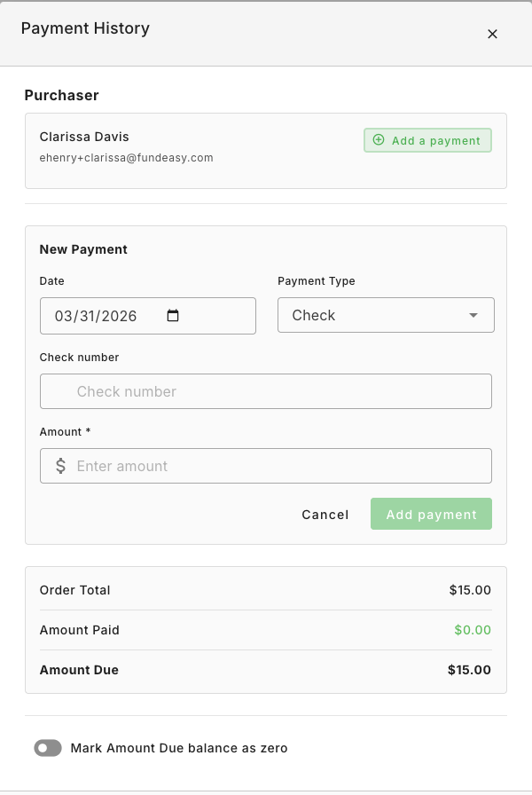Click the date field showing 03/31/2026
532x795 pixels.
tap(148, 316)
